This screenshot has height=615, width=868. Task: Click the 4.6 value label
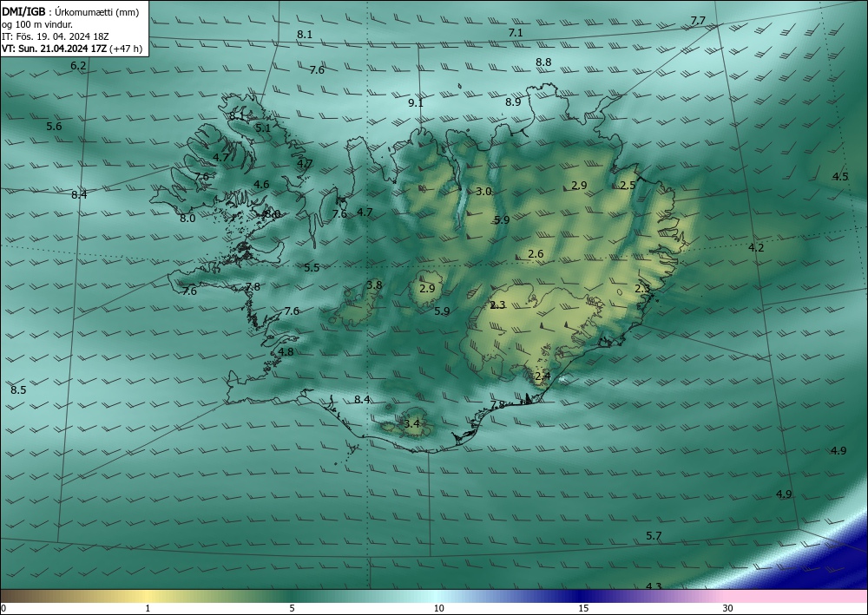(261, 185)
